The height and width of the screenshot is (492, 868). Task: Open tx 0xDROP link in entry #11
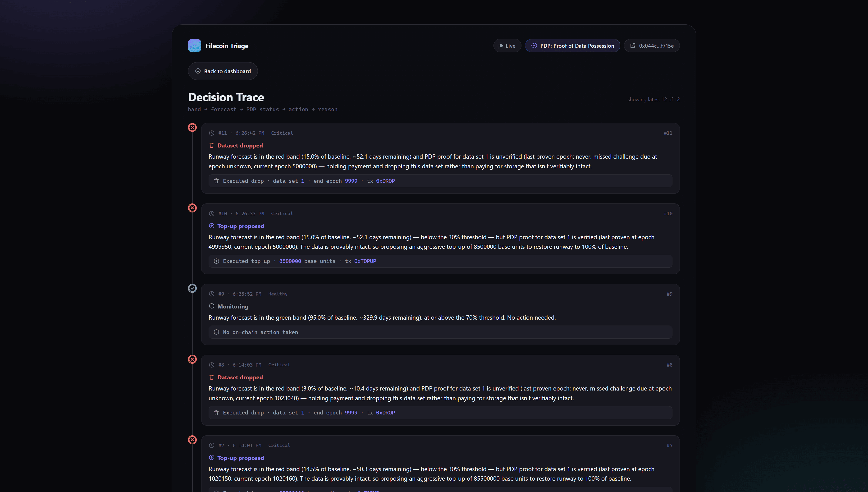385,181
